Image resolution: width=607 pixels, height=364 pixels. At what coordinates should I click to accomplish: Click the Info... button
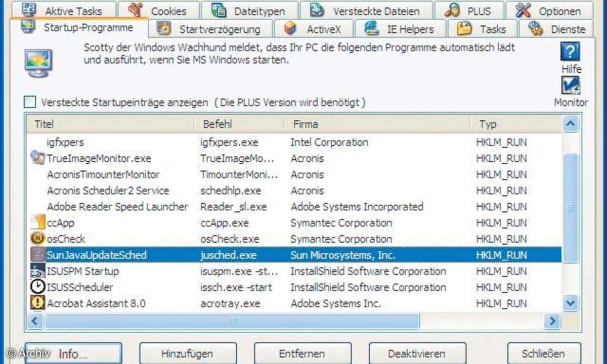click(73, 353)
